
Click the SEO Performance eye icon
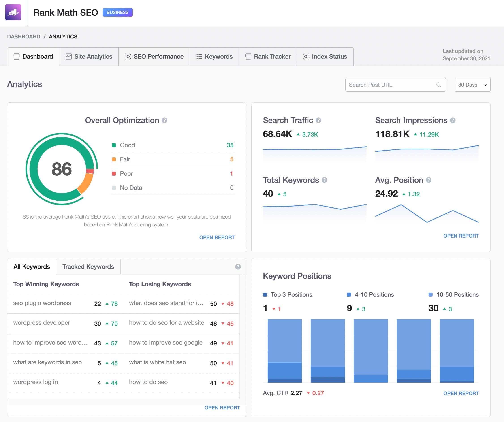[128, 57]
